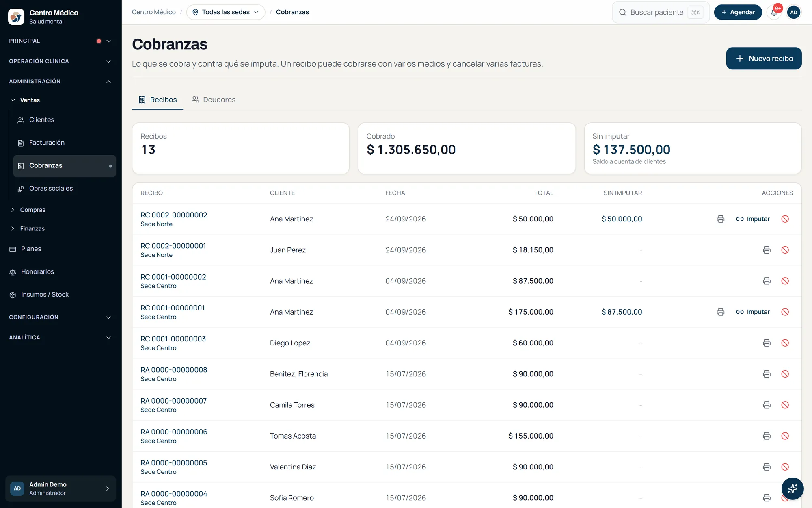Open receipt link RC 0001-00000003

click(173, 339)
